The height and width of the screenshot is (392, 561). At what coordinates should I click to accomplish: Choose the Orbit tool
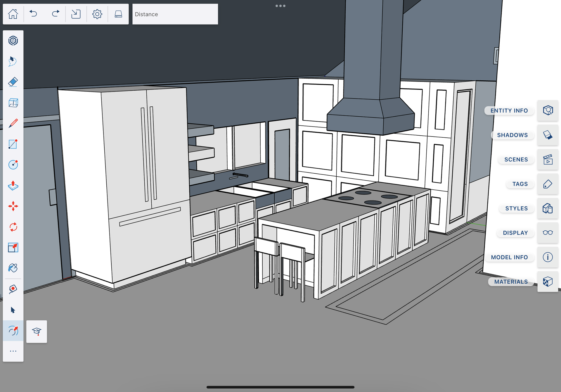13,331
